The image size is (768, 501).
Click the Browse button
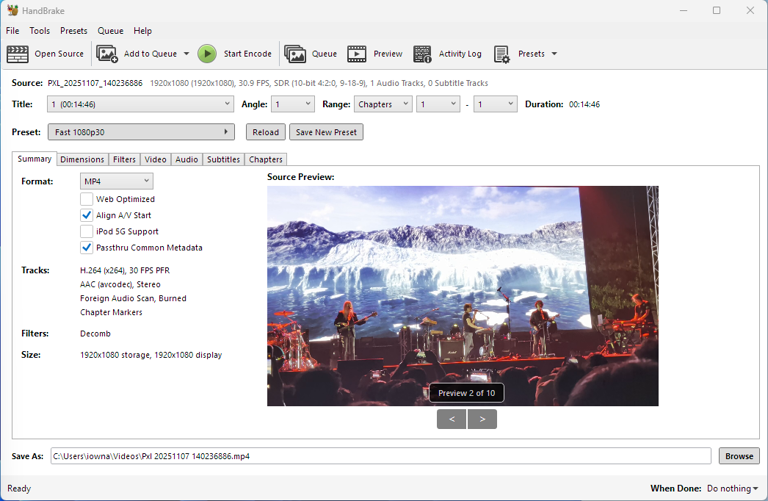[x=739, y=456]
